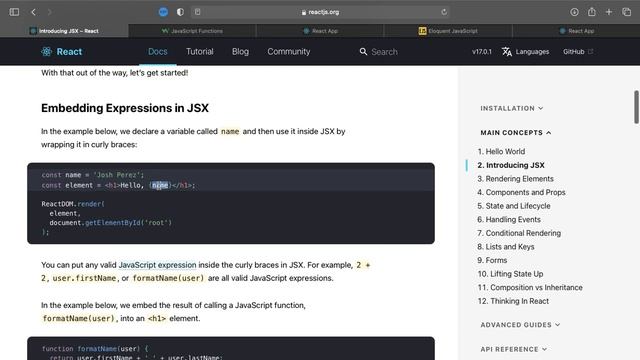Image resolution: width=640 pixels, height=360 pixels.
Task: Open 3. Rendering Elements in sidebar
Action: point(516,179)
